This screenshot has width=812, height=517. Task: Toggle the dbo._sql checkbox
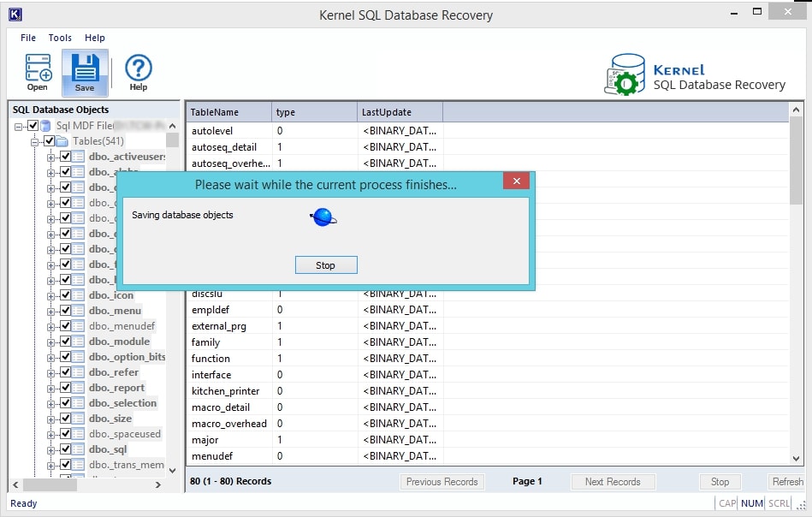(x=65, y=449)
